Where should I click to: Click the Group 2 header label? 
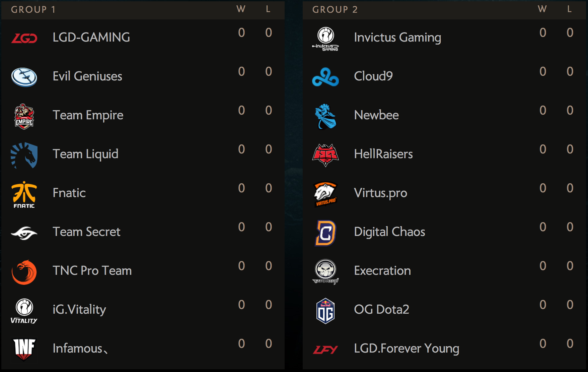(x=335, y=9)
